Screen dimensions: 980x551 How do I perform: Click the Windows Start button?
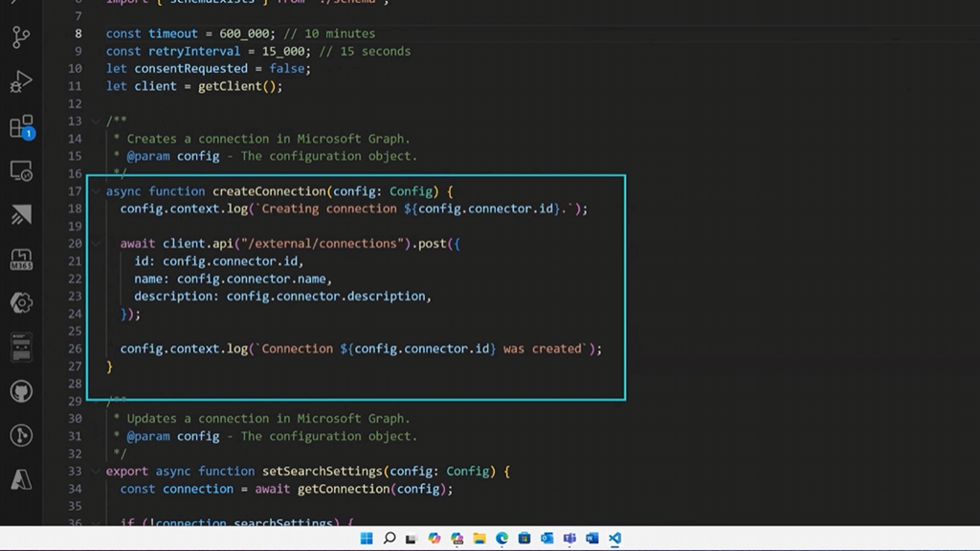click(x=367, y=539)
